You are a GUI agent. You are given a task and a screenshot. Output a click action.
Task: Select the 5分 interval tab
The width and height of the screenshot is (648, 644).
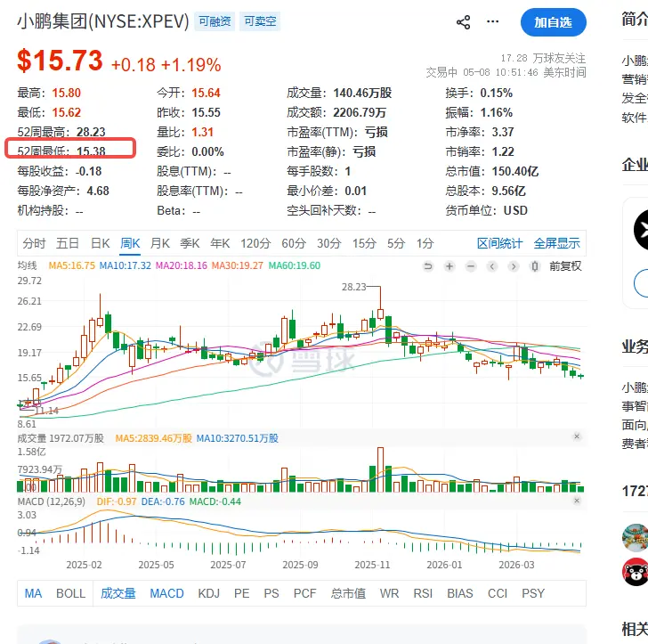coord(396,243)
